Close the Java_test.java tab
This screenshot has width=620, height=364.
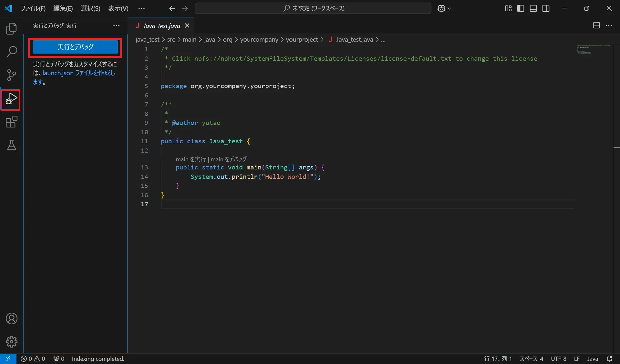(187, 25)
